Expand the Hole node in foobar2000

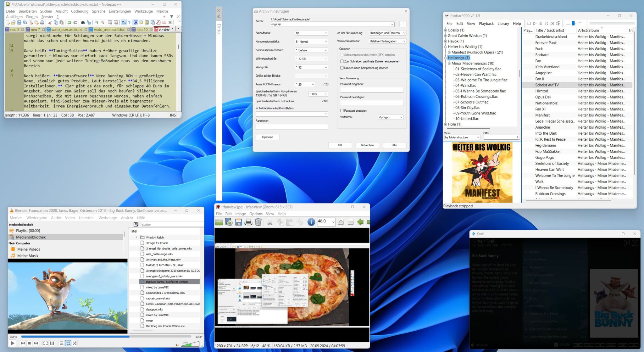click(446, 124)
